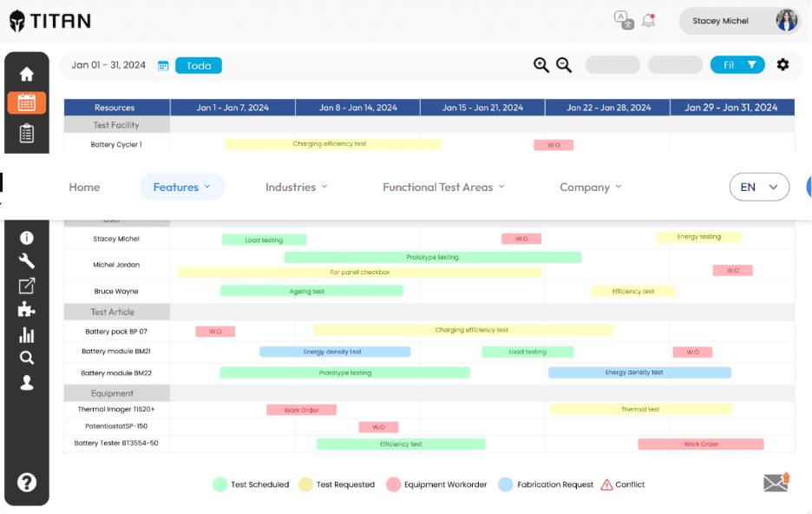
Task: Select the orange calendar scheduler sidebar icon
Action: pyautogui.click(x=26, y=102)
